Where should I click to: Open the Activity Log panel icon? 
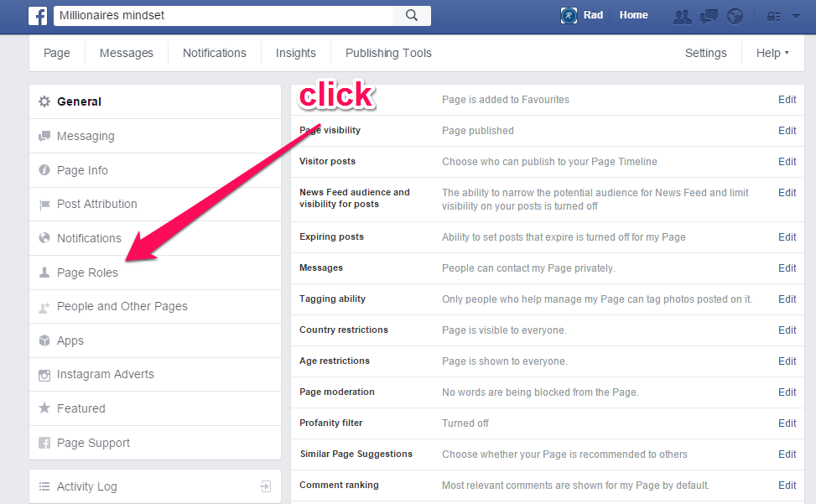(265, 486)
